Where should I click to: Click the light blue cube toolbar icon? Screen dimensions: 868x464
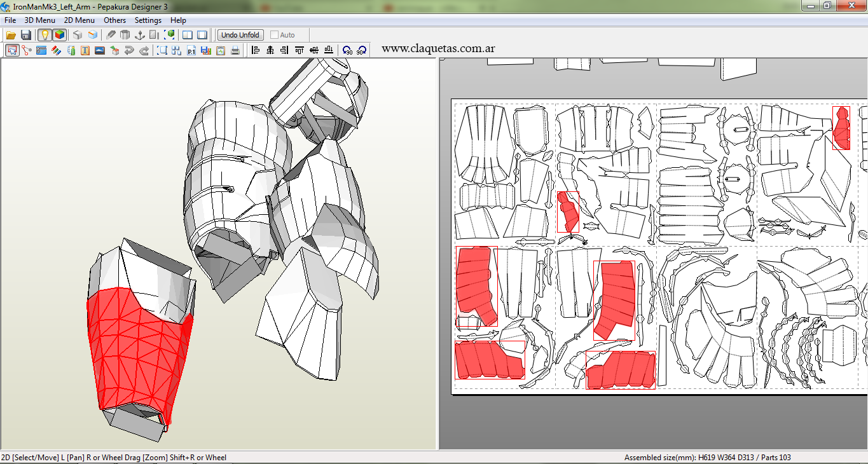pos(93,35)
